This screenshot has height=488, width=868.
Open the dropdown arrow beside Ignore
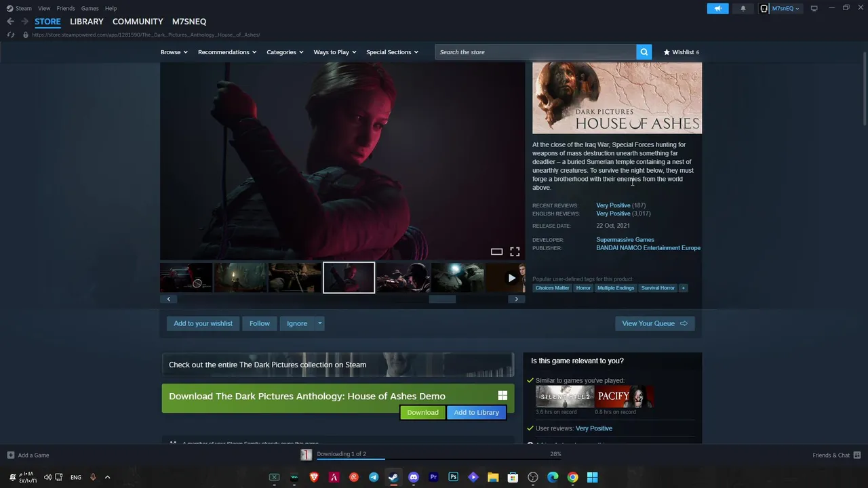coord(319,323)
